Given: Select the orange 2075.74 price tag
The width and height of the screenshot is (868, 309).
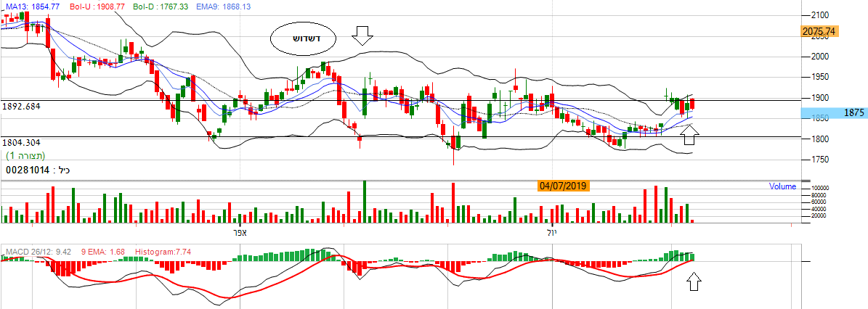Looking at the screenshot, I should (819, 31).
